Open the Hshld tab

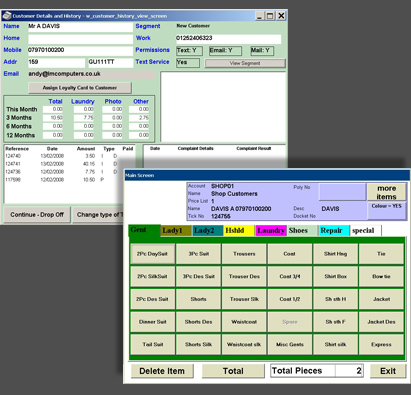point(239,231)
